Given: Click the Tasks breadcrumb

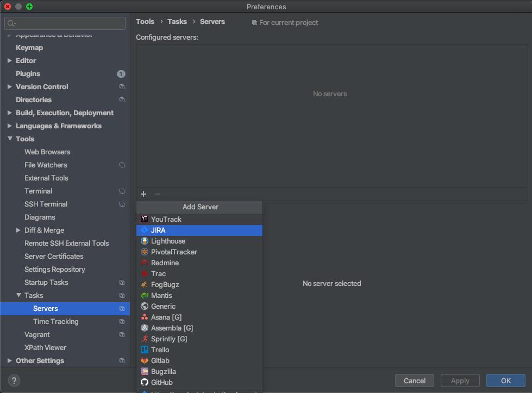Looking at the screenshot, I should [177, 22].
